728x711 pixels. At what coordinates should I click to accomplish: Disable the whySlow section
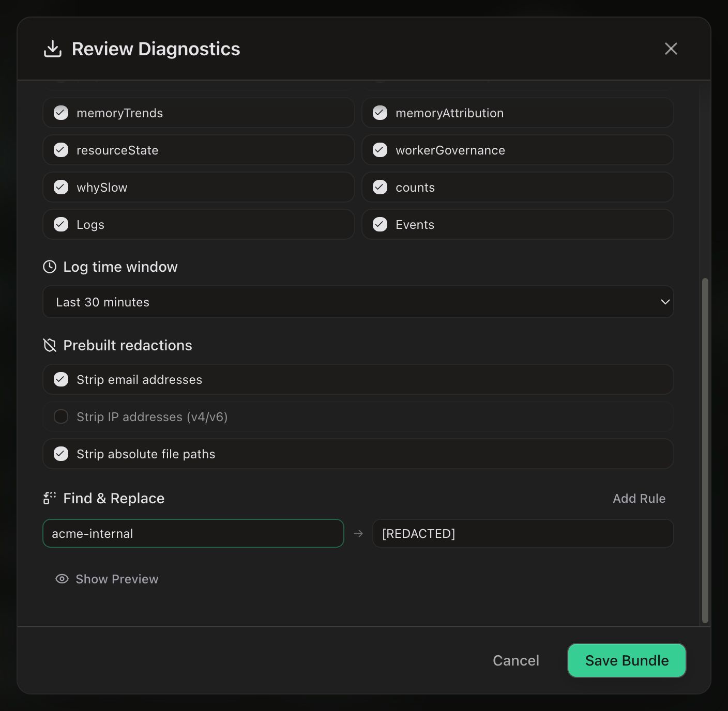click(61, 187)
